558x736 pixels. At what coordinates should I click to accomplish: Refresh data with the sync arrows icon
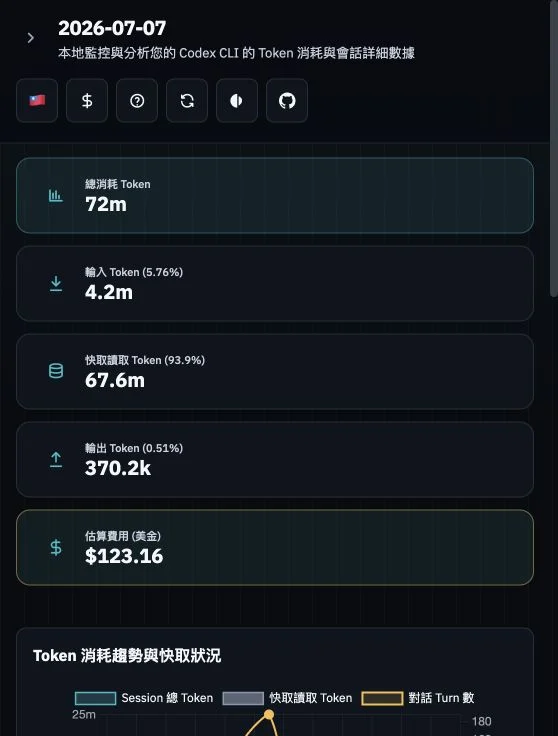187,100
